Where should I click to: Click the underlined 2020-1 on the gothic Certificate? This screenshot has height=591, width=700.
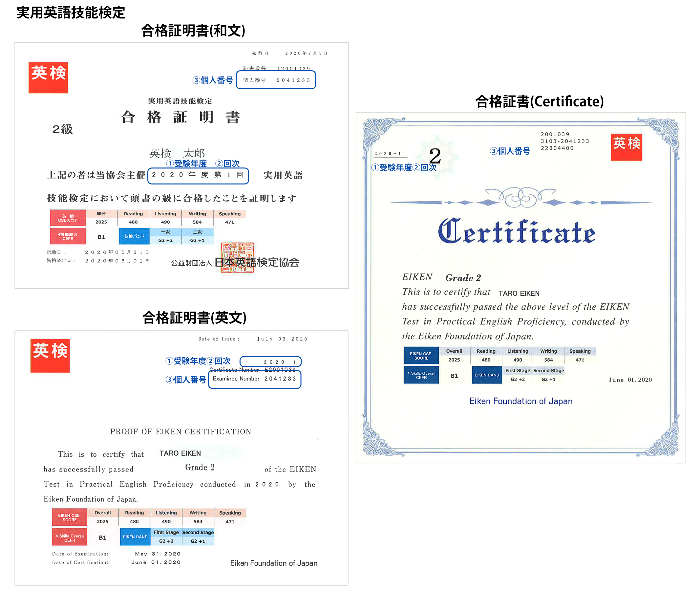coord(388,153)
